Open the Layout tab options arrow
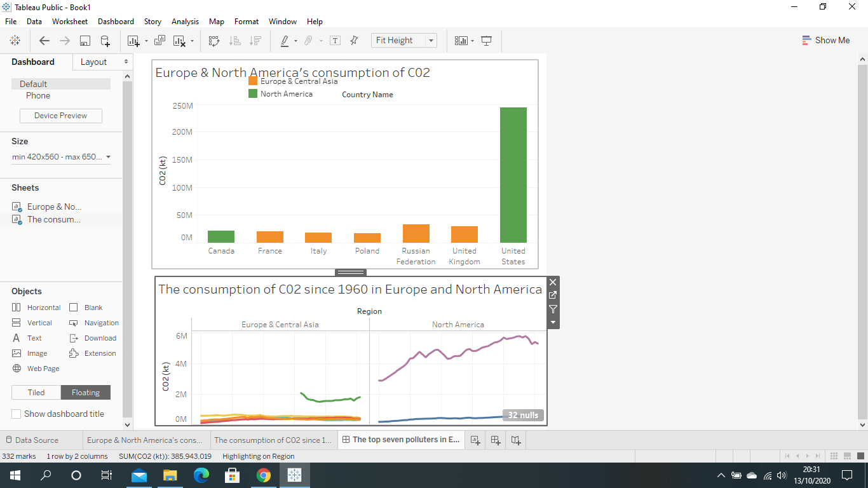The width and height of the screenshot is (868, 488). pyautogui.click(x=126, y=62)
